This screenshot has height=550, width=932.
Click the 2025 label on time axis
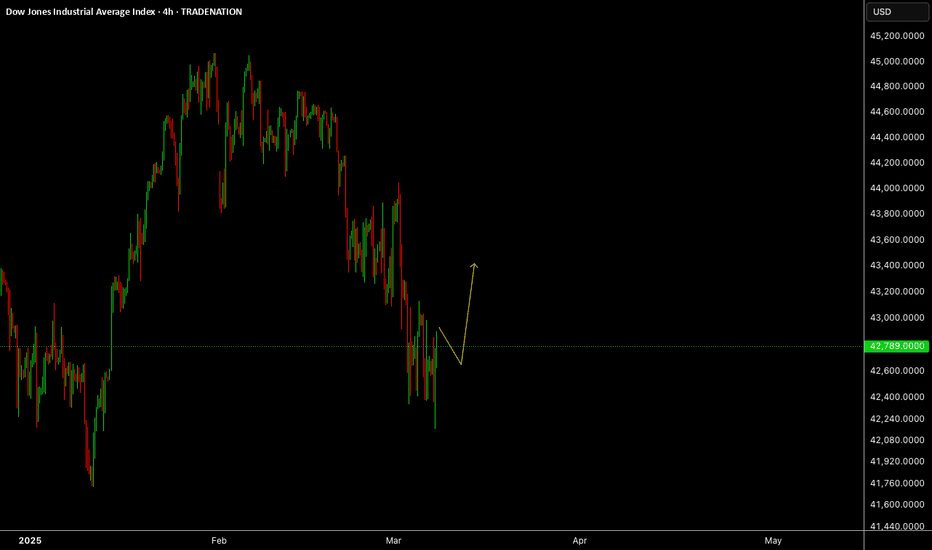click(30, 540)
